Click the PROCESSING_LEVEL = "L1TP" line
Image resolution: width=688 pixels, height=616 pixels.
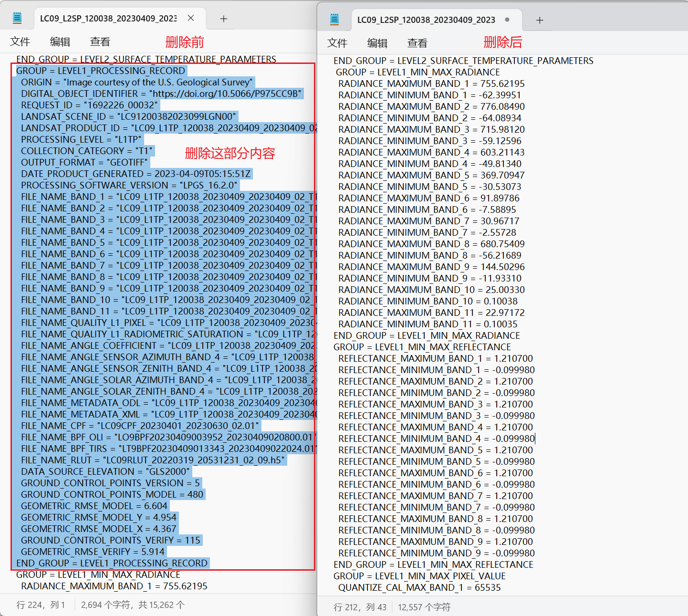click(x=82, y=139)
